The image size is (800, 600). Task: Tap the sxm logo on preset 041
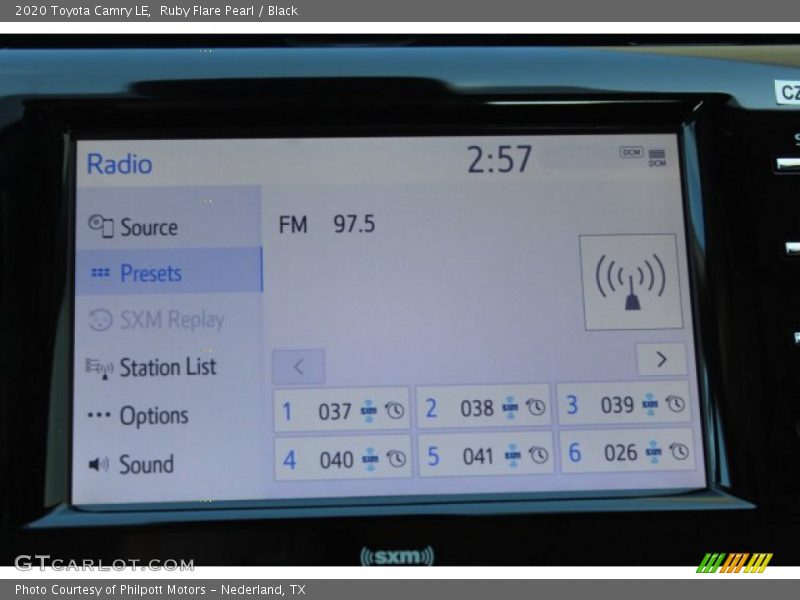(x=513, y=455)
